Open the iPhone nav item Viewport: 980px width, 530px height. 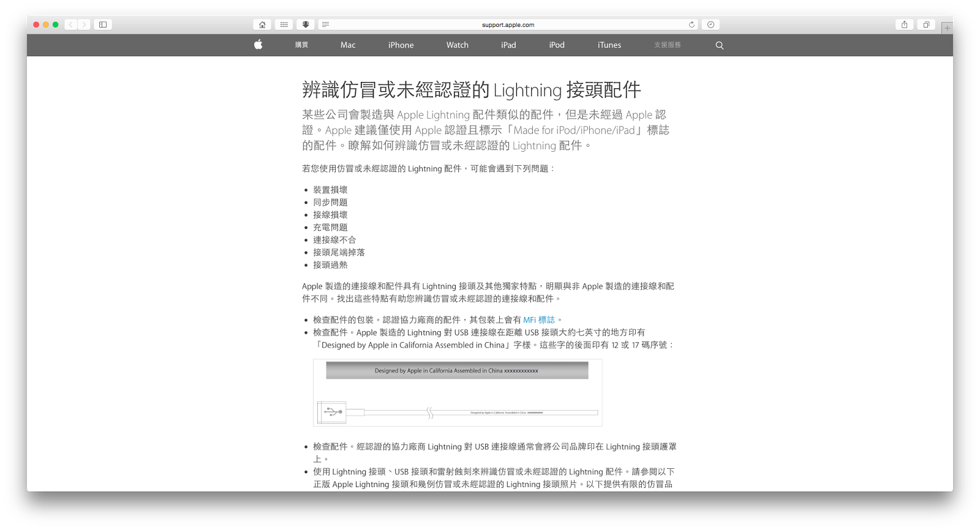point(401,45)
